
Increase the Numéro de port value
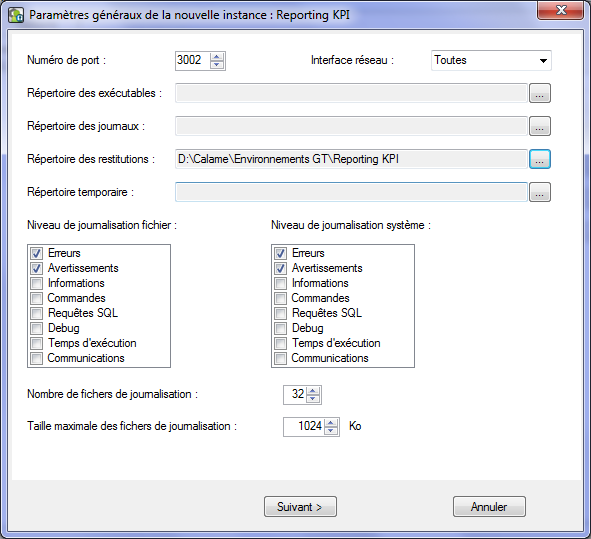(x=217, y=57)
